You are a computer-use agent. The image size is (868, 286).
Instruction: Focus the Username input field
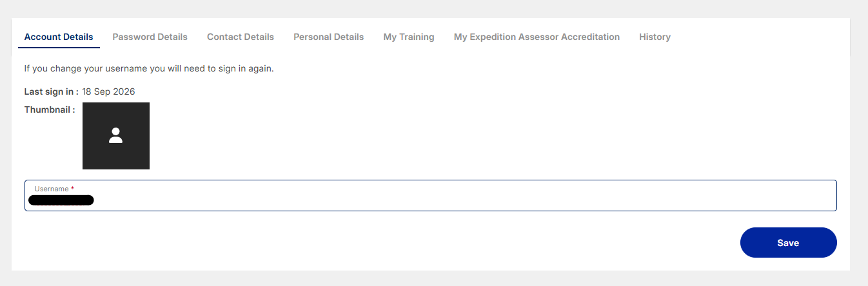point(430,195)
